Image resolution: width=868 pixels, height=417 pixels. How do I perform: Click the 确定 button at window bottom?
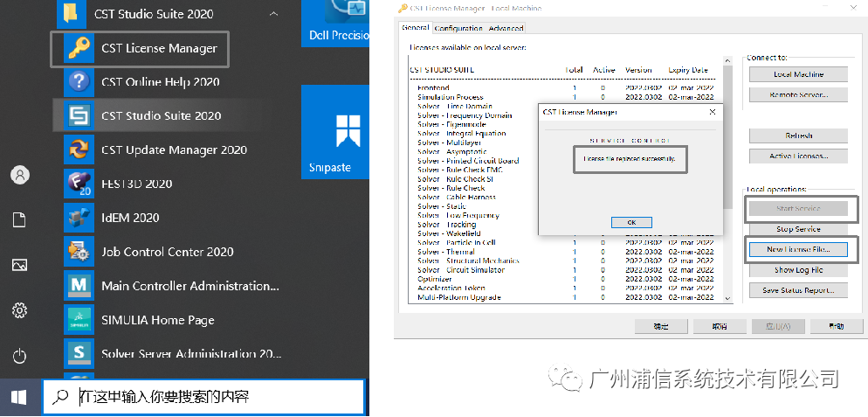[661, 327]
